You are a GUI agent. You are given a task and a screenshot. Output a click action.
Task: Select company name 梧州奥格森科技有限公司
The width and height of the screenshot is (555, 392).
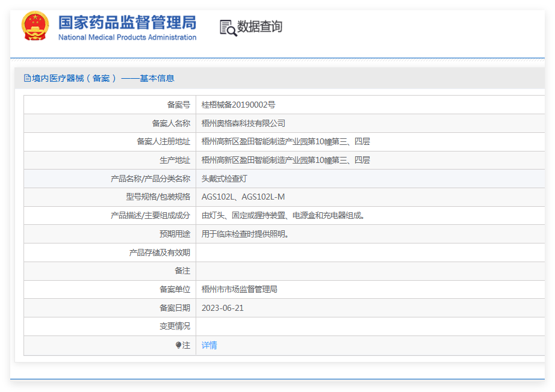[x=243, y=123]
